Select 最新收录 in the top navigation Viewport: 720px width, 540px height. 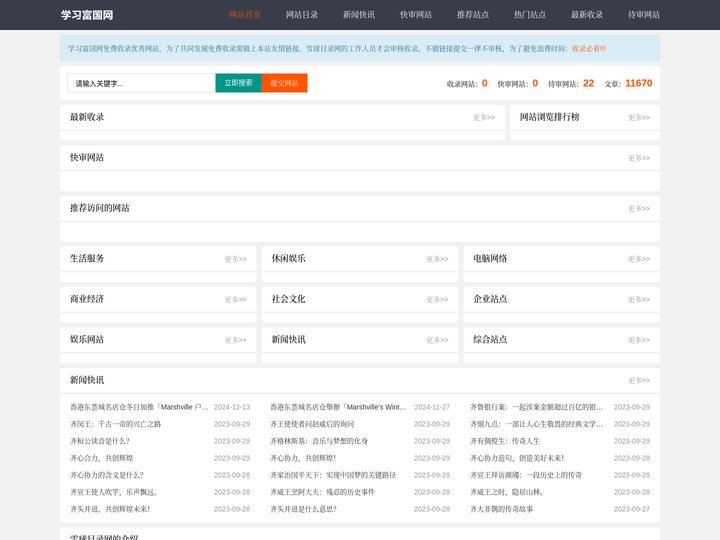click(587, 15)
